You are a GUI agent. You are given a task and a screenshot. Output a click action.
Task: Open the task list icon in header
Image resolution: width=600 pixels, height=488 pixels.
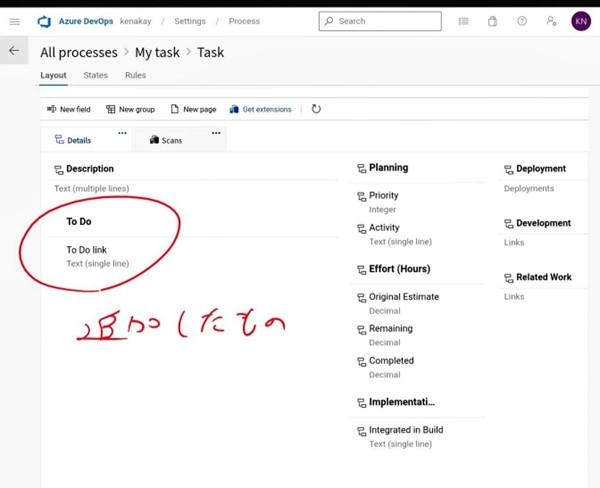point(463,21)
